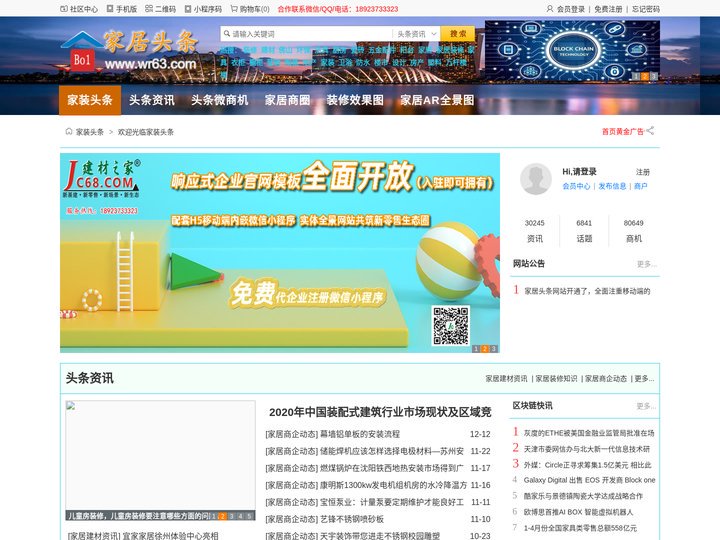The image size is (720, 540).
Task: Select the 装修效果图 navigation tab
Action: (355, 100)
